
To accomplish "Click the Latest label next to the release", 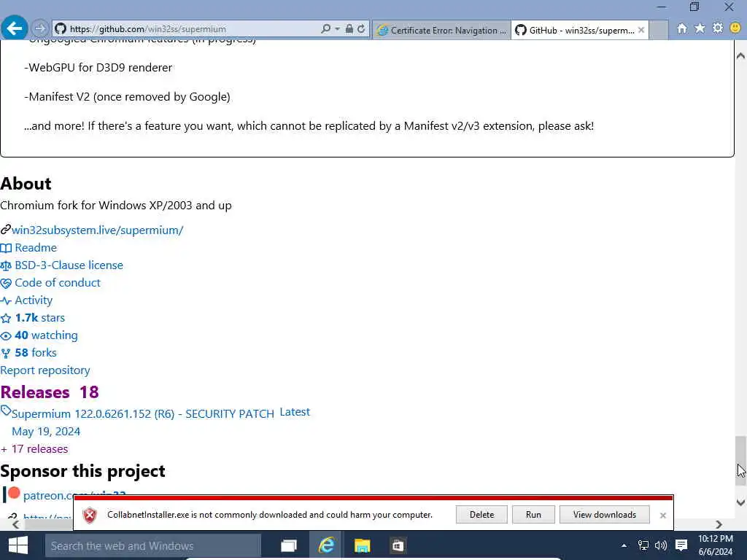I will (295, 412).
